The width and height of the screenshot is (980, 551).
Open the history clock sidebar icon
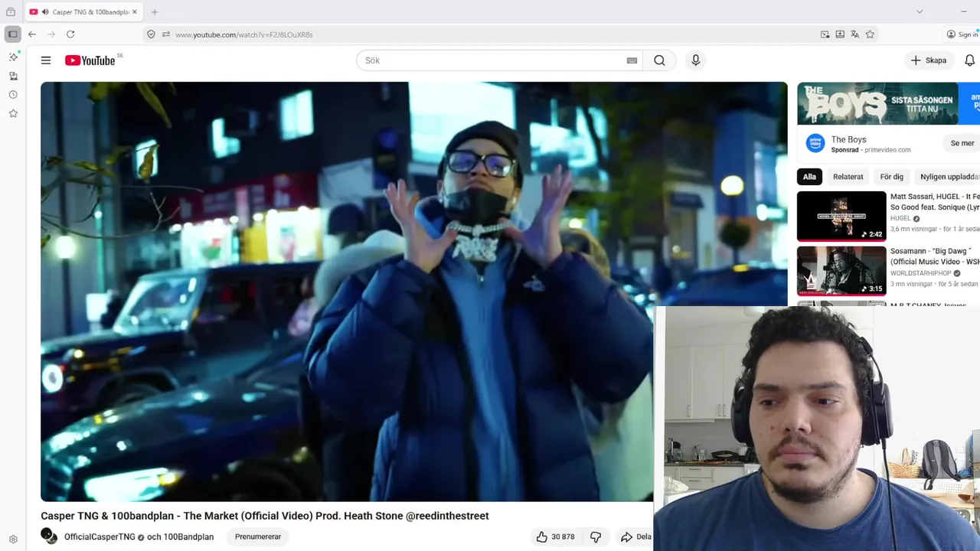13,95
